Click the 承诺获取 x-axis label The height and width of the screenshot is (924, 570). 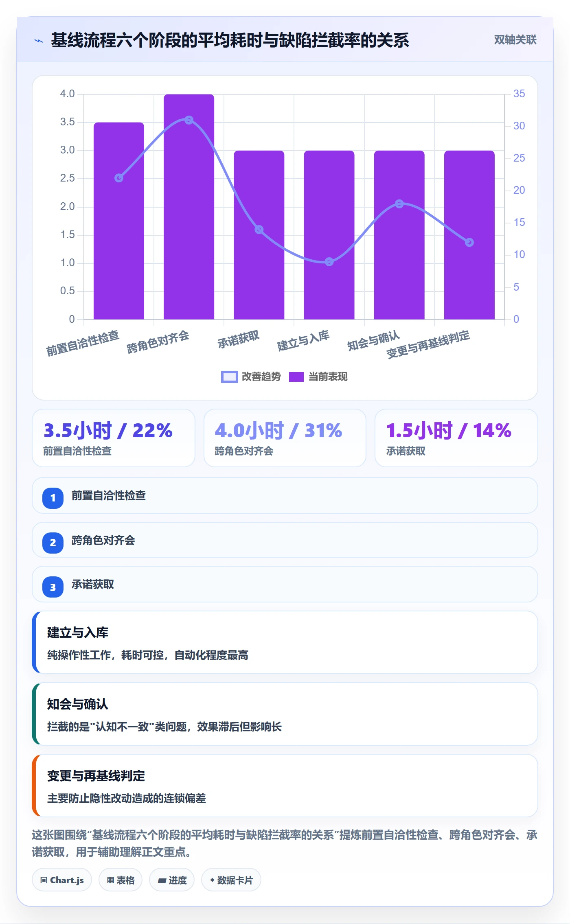pyautogui.click(x=239, y=339)
